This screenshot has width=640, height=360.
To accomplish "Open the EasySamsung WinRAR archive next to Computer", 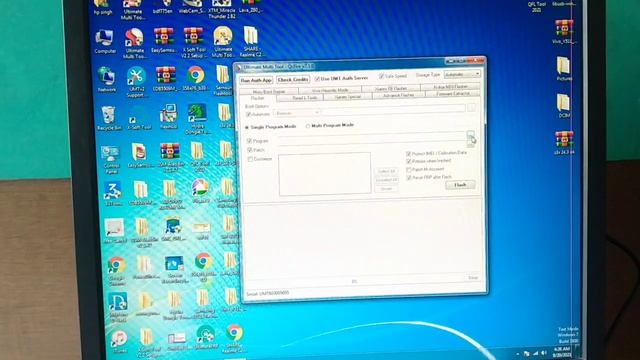I will click(164, 40).
